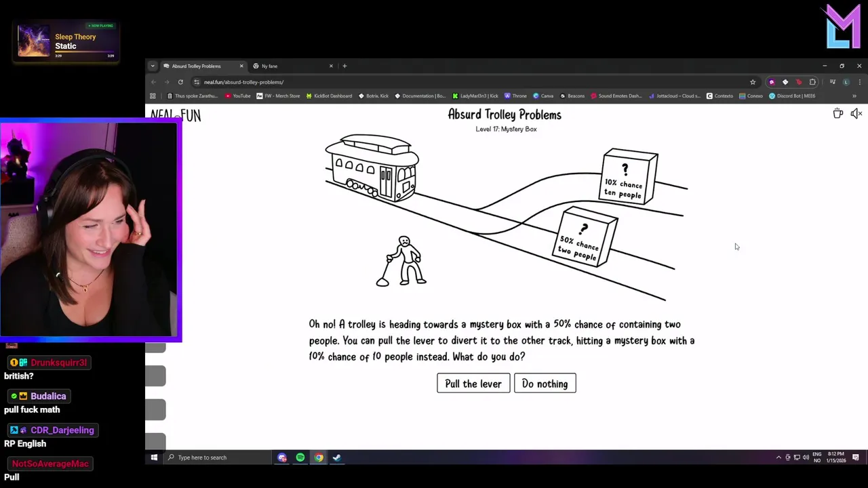Open the Jottacloud bookmark
Viewport: 868px width, 488px height.
click(x=674, y=96)
